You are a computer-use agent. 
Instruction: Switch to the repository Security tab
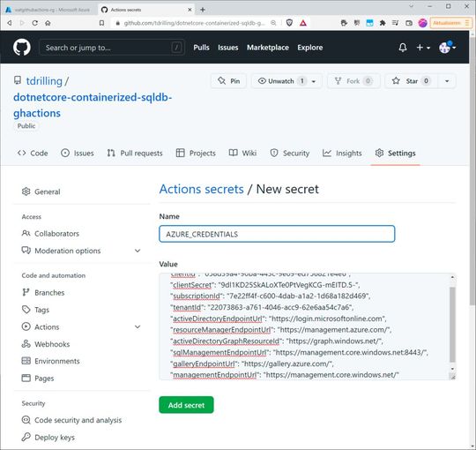pos(290,154)
